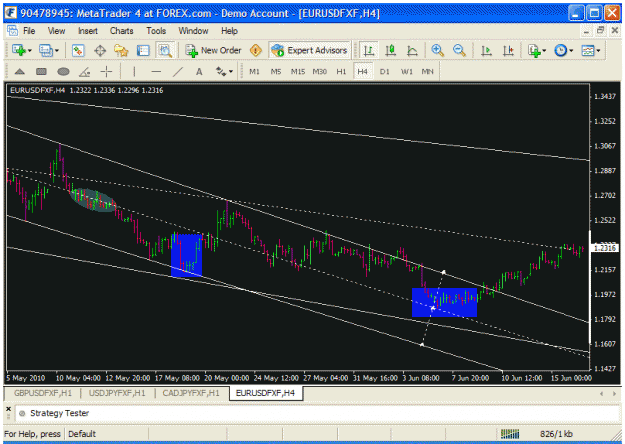Click the Indicators list icon
This screenshot has width=625, height=444.
point(534,51)
